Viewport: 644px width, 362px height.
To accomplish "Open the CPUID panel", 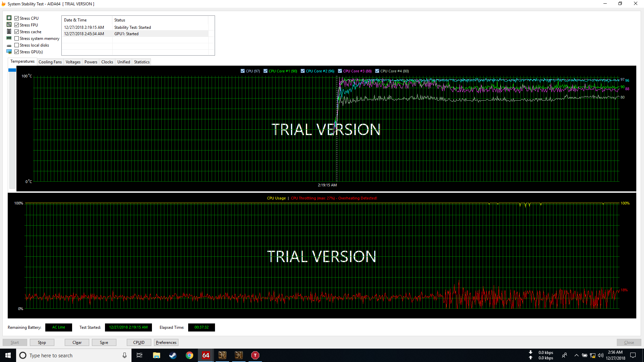I will pyautogui.click(x=139, y=343).
